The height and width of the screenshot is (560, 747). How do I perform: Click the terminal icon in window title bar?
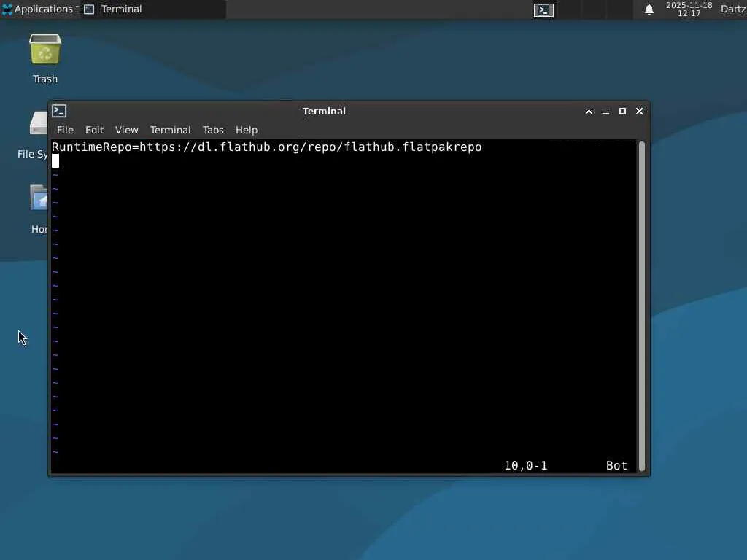(x=59, y=111)
